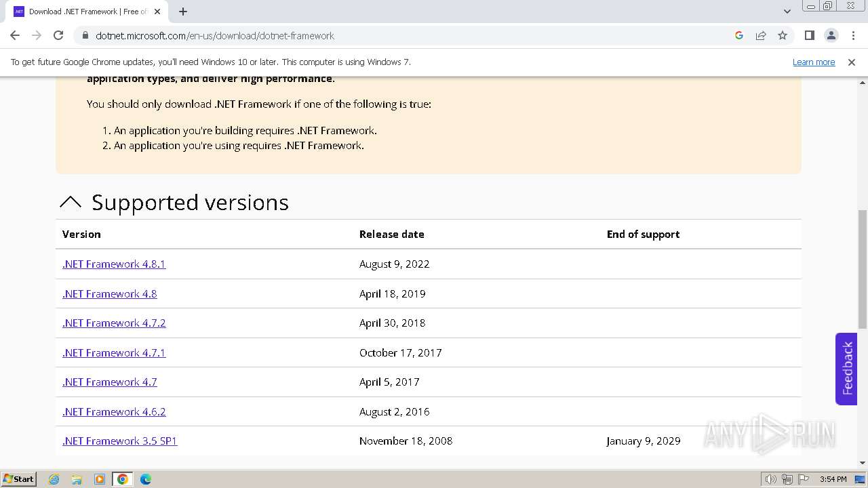
Task: Open the volume control in system tray
Action: (x=770, y=479)
